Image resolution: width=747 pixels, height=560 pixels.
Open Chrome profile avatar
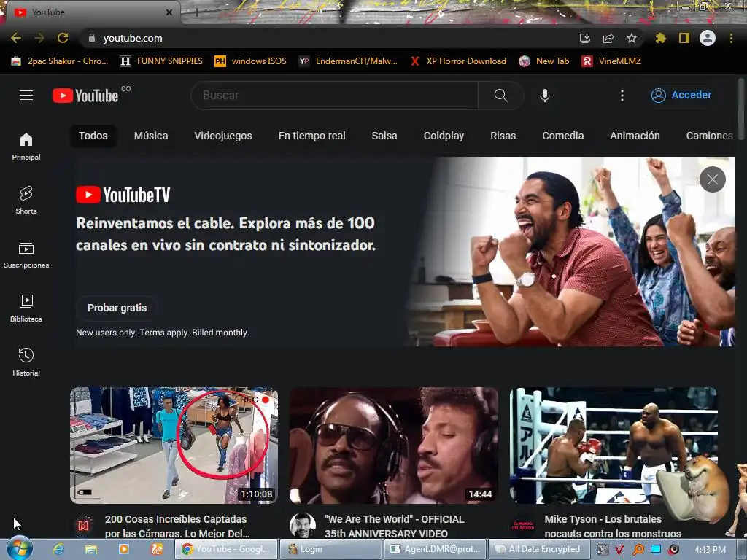pyautogui.click(x=708, y=38)
